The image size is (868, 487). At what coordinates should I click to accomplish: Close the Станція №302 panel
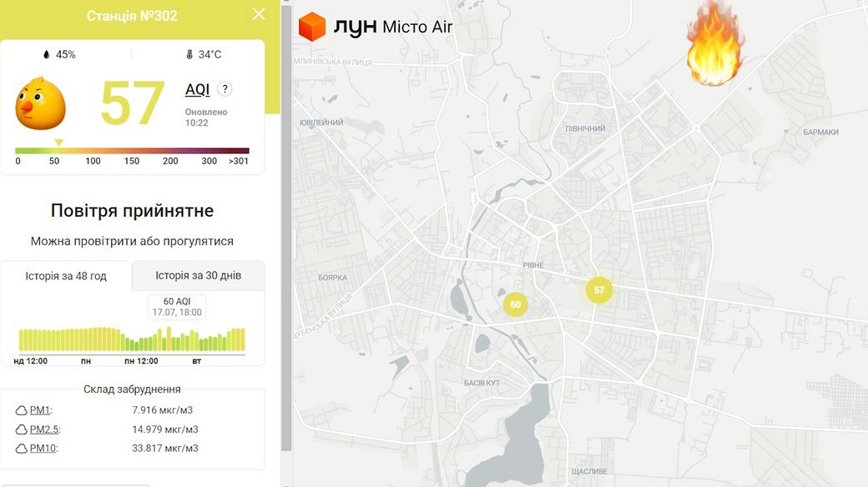(259, 14)
